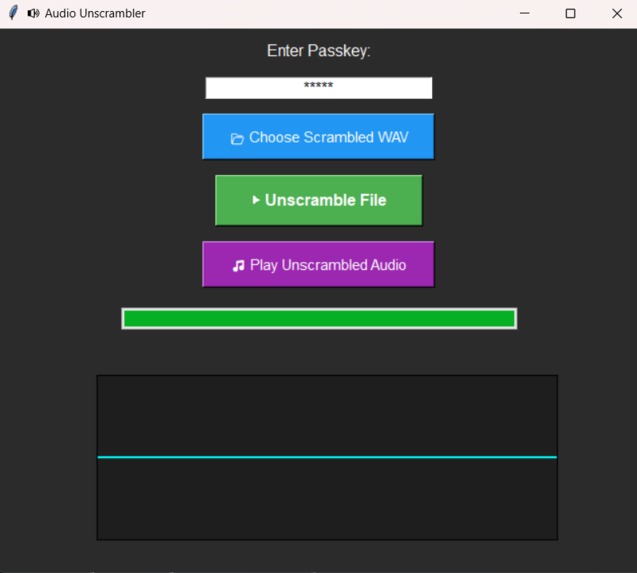Click the "Audio Unscrambler" window title text

95,13
